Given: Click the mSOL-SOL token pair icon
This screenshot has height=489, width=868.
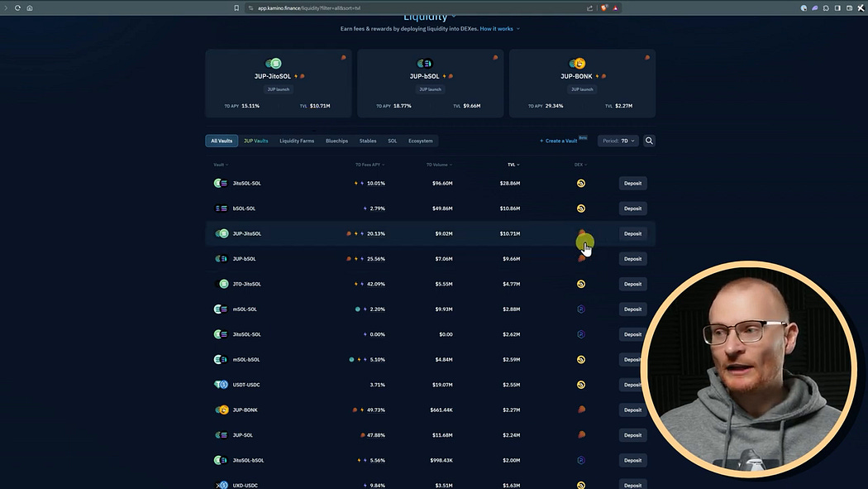Looking at the screenshot, I should [221, 309].
